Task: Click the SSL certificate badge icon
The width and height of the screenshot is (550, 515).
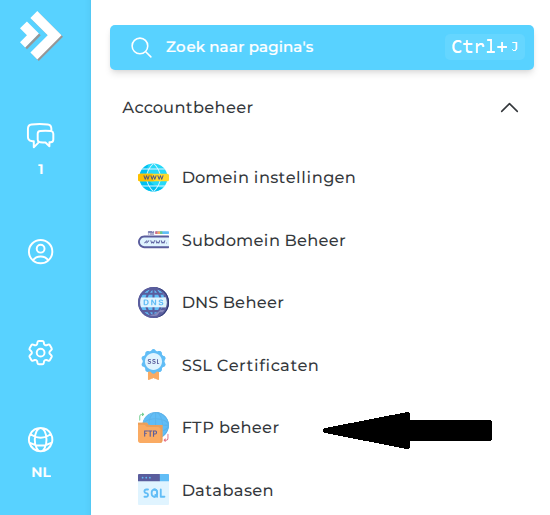Action: click(x=153, y=364)
